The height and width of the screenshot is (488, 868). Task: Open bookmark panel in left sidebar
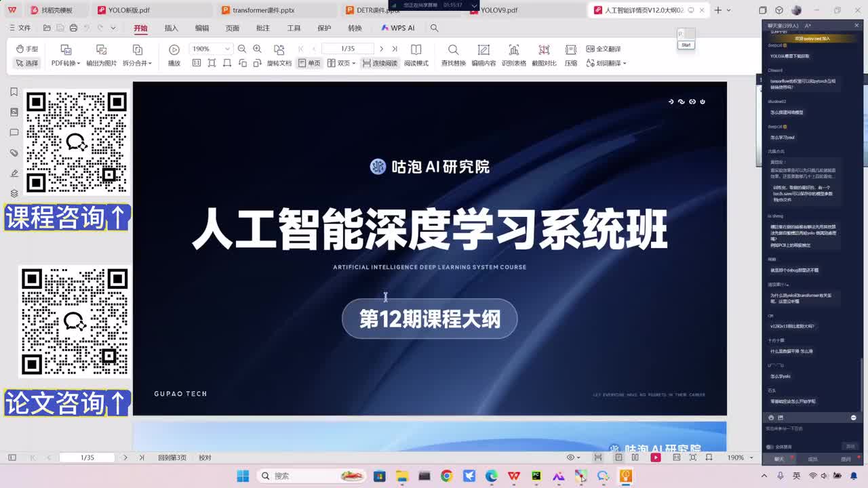click(x=14, y=91)
